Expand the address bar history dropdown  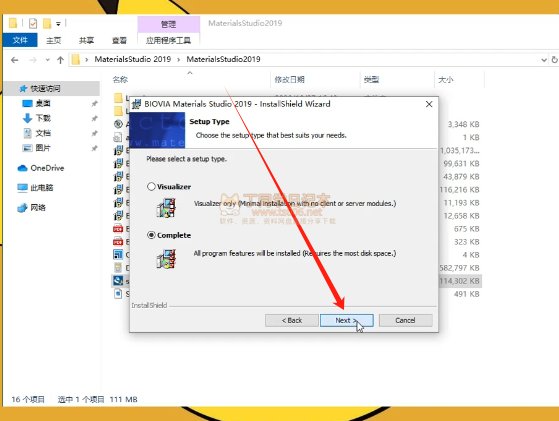544,60
